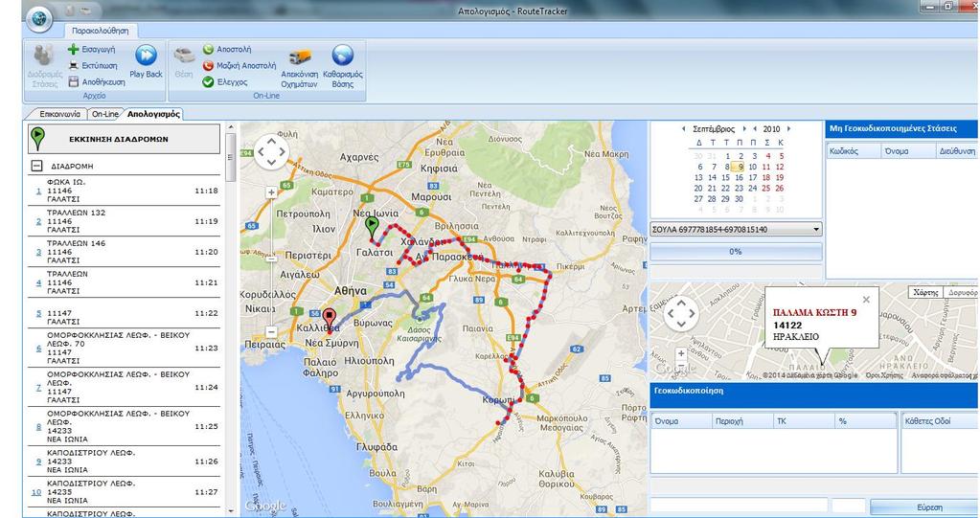Viewport: 980px width, 518px height.
Task: Click the globe application menu button
Action: tap(39, 19)
